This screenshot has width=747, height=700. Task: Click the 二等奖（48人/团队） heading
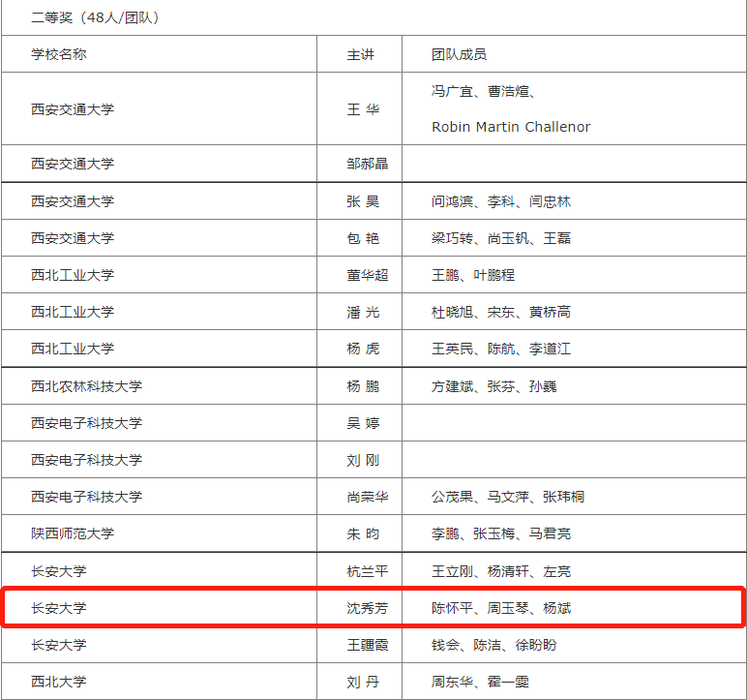coord(95,17)
